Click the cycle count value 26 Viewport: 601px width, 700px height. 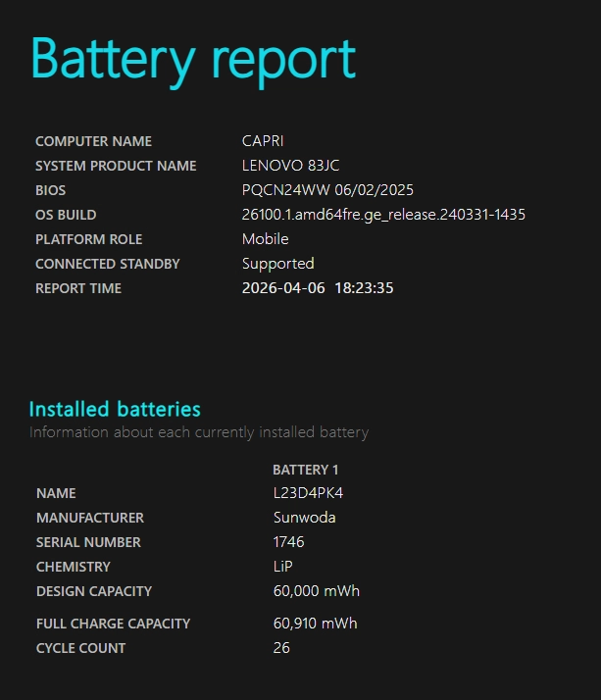[281, 648]
